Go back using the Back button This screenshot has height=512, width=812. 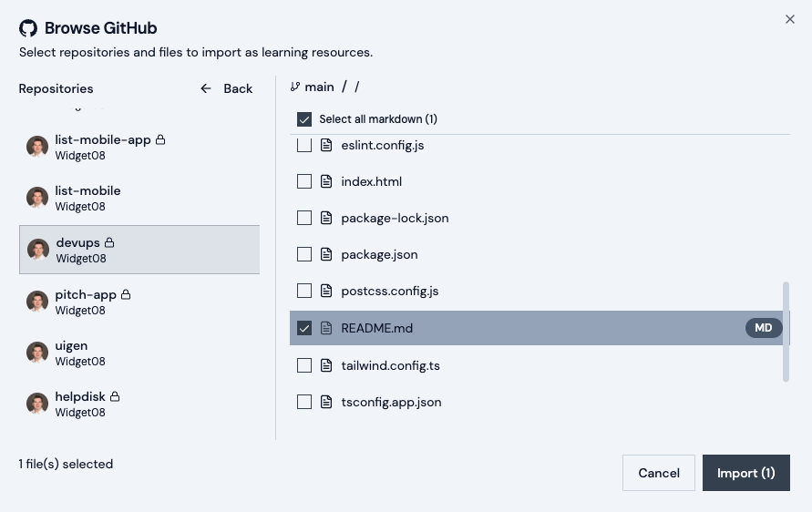click(x=227, y=88)
